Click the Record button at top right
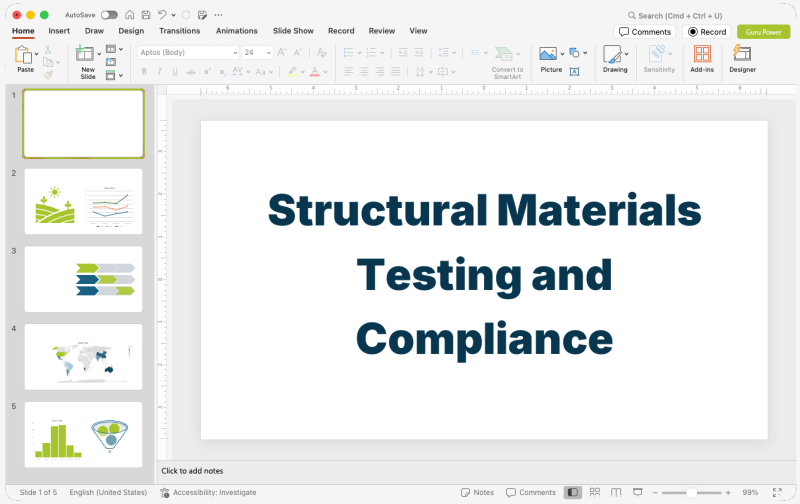The image size is (800, 504). click(x=707, y=32)
